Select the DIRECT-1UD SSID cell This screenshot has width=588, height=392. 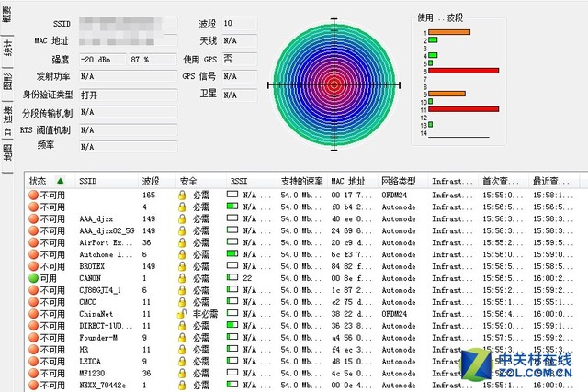[106, 326]
